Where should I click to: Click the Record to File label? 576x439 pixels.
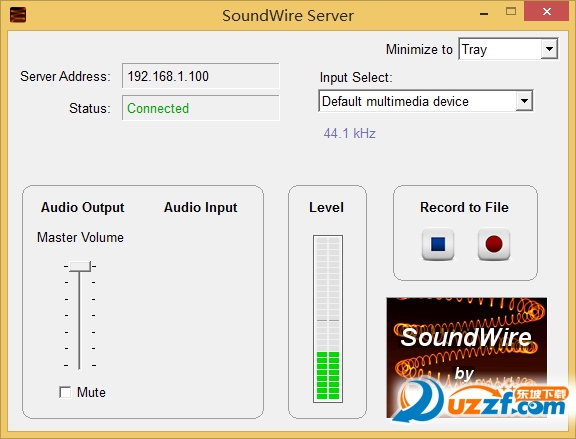point(464,207)
